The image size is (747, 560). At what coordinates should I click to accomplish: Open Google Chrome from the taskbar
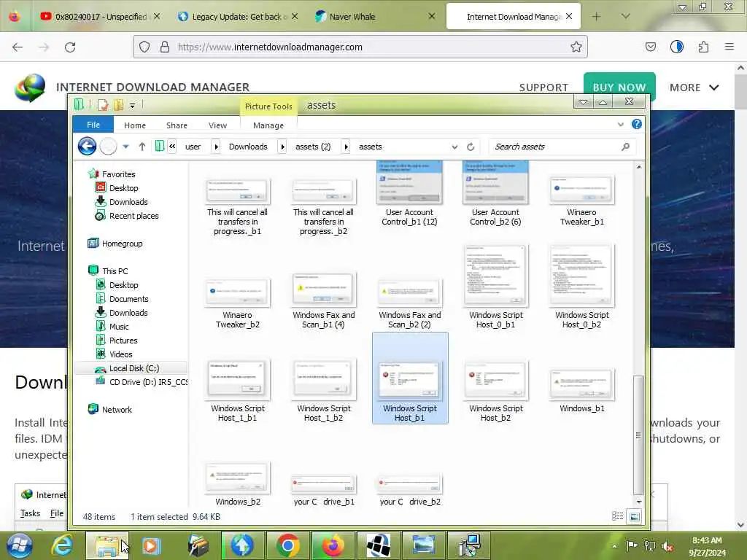point(287,545)
